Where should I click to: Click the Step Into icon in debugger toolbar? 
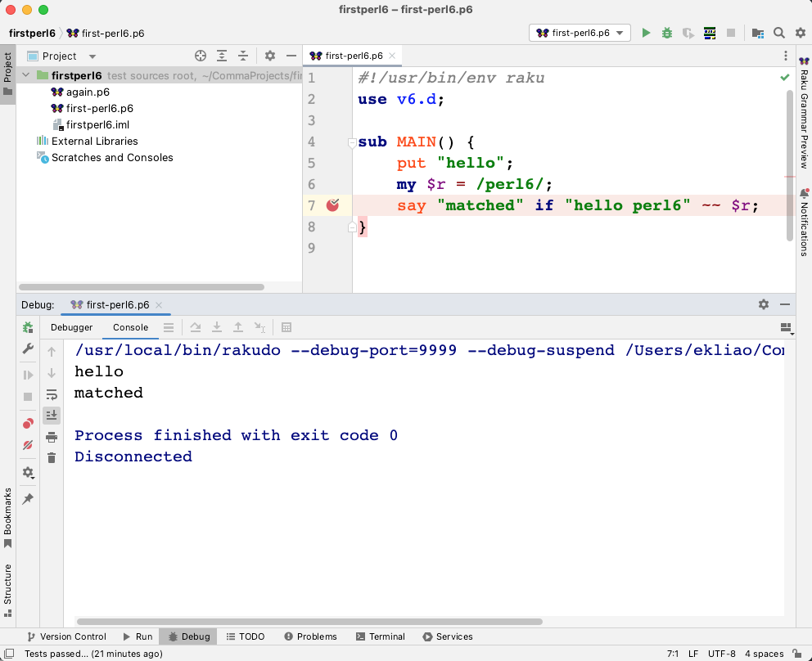click(x=216, y=327)
